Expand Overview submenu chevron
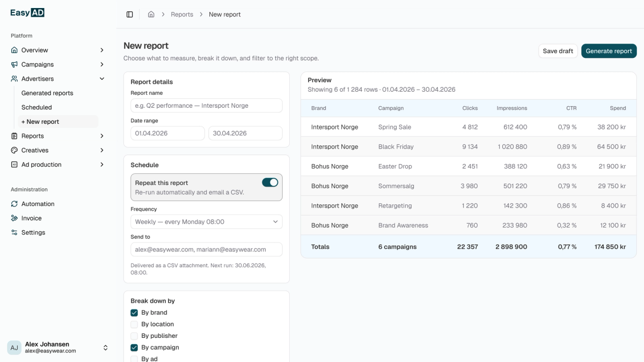The height and width of the screenshot is (362, 644). (x=102, y=50)
